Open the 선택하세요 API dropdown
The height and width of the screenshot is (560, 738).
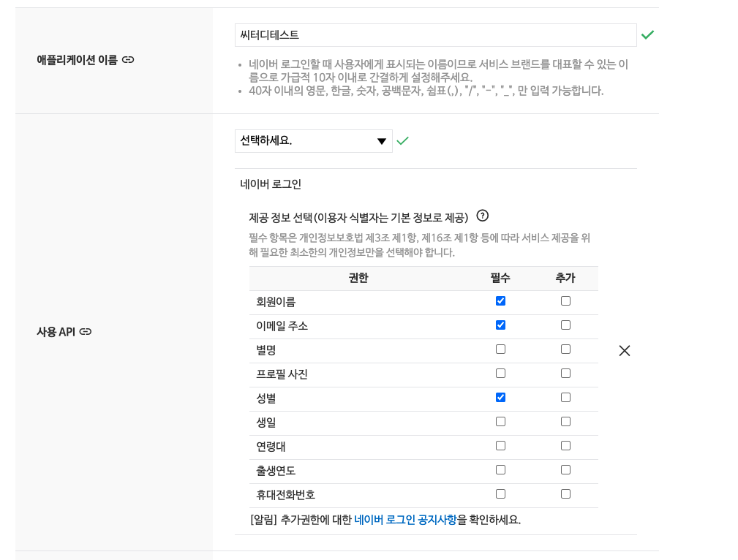313,141
